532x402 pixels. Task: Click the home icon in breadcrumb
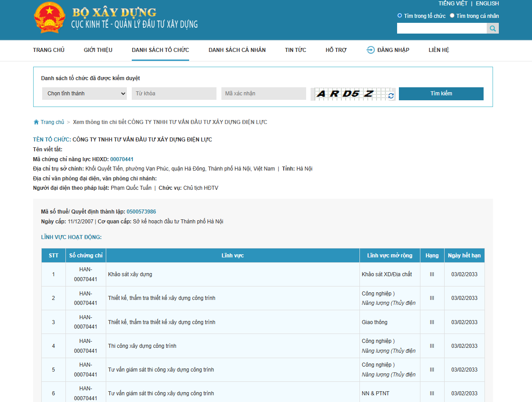(x=36, y=122)
